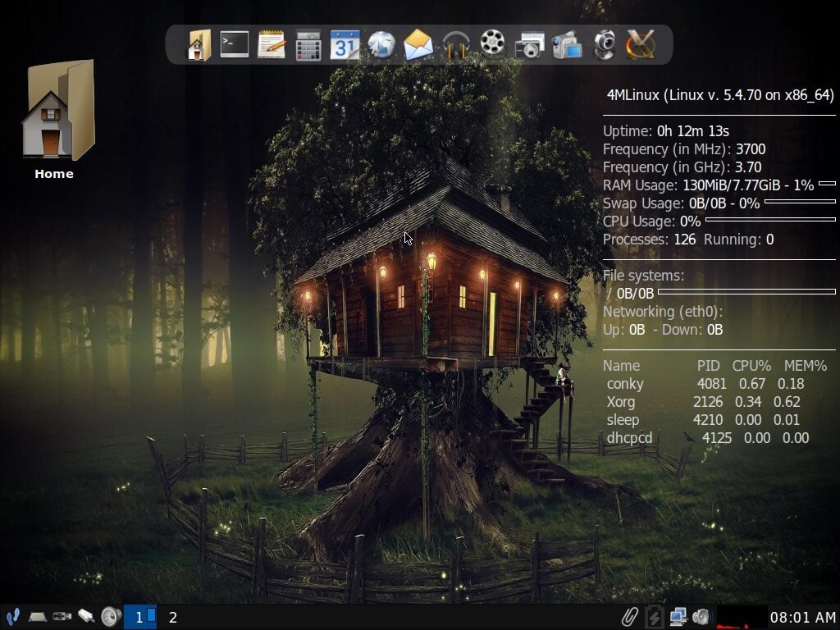Click the Processes: 126 text

[650, 240]
